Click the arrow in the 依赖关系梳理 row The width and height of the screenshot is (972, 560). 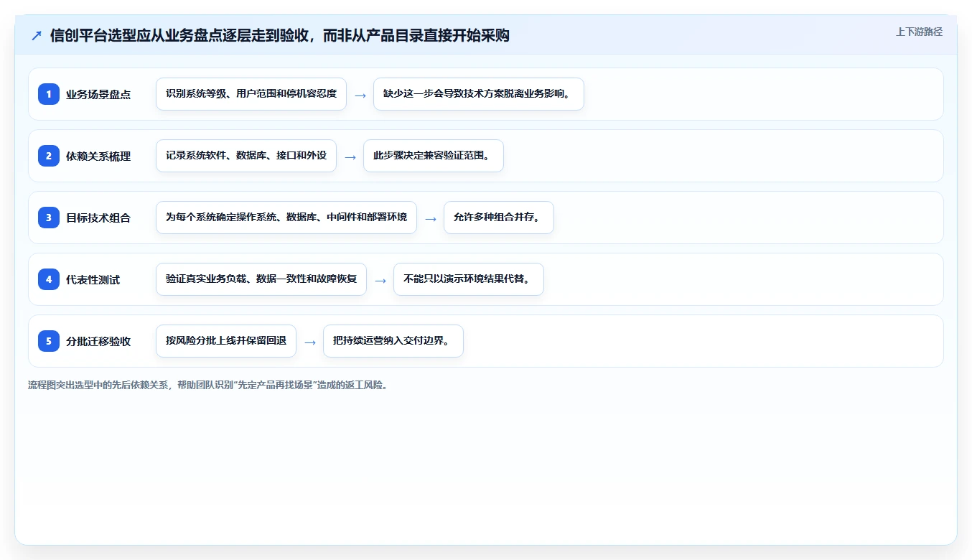pyautogui.click(x=350, y=157)
